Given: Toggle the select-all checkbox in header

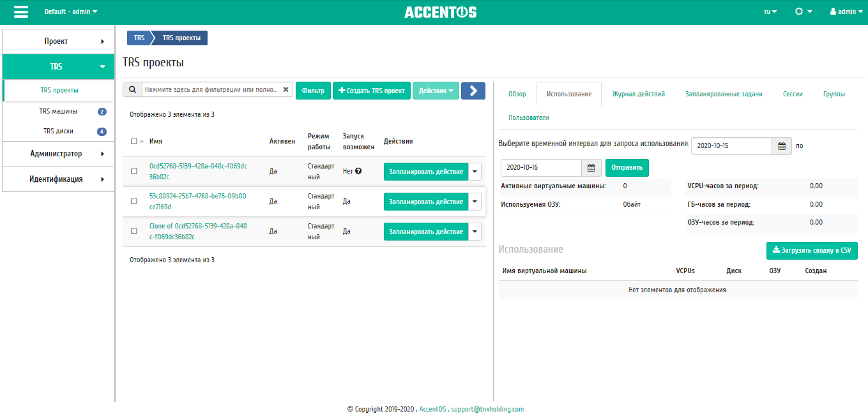Looking at the screenshot, I should (133, 142).
